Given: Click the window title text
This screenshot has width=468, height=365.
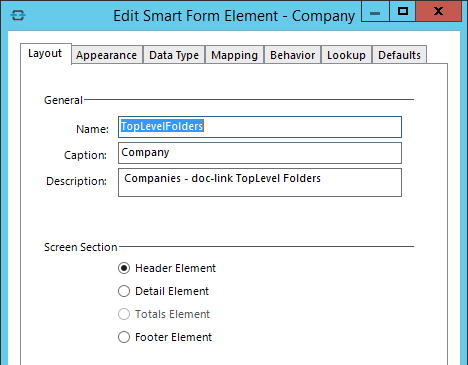Looking at the screenshot, I should [234, 16].
